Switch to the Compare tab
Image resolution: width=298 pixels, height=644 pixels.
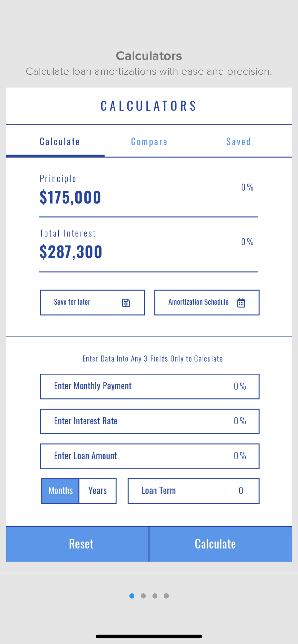[149, 142]
